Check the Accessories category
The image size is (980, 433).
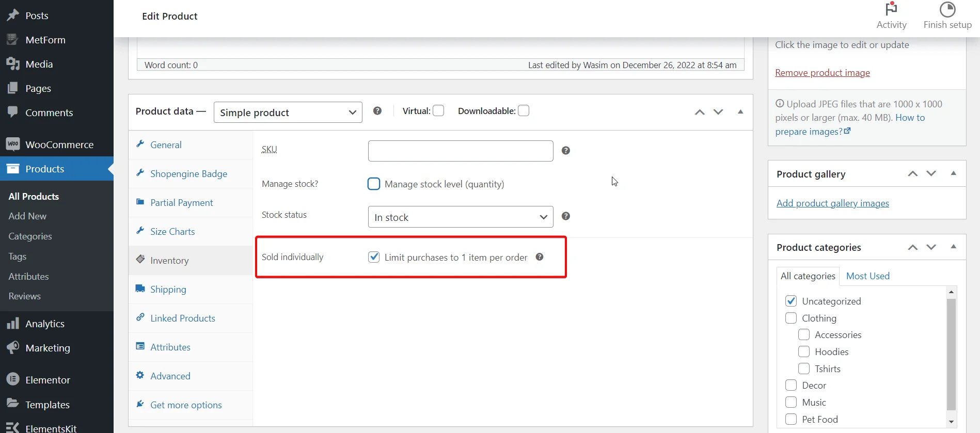[804, 334]
